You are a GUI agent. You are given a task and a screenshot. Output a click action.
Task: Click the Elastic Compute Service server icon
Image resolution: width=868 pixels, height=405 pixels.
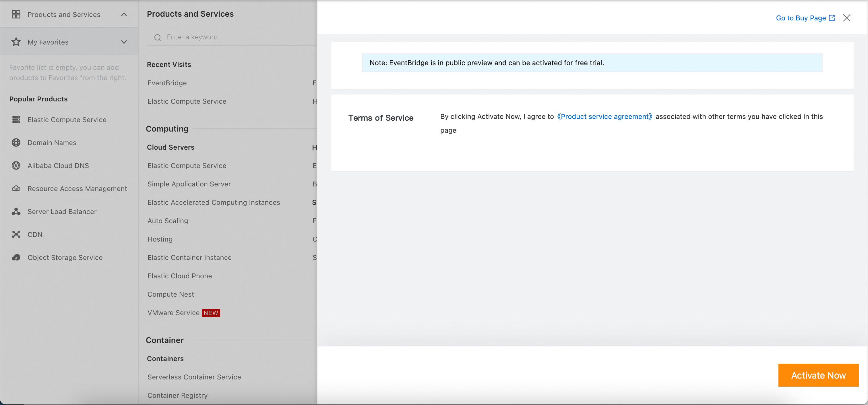pyautogui.click(x=16, y=119)
